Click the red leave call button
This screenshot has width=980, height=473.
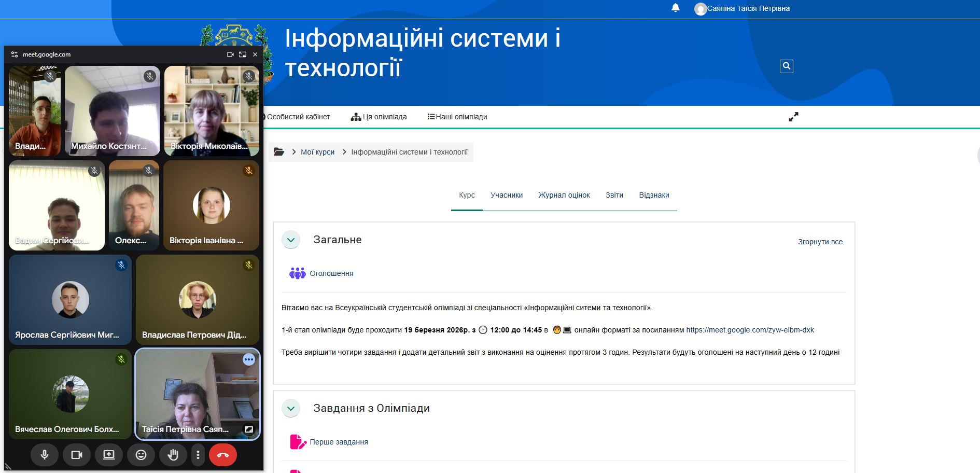click(222, 455)
